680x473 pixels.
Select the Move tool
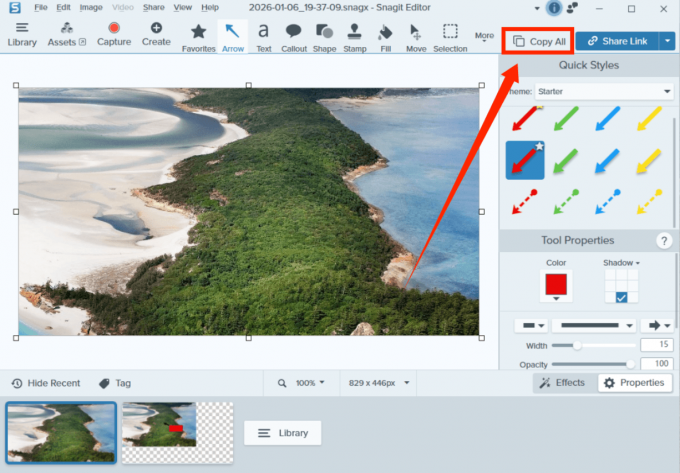click(x=416, y=37)
